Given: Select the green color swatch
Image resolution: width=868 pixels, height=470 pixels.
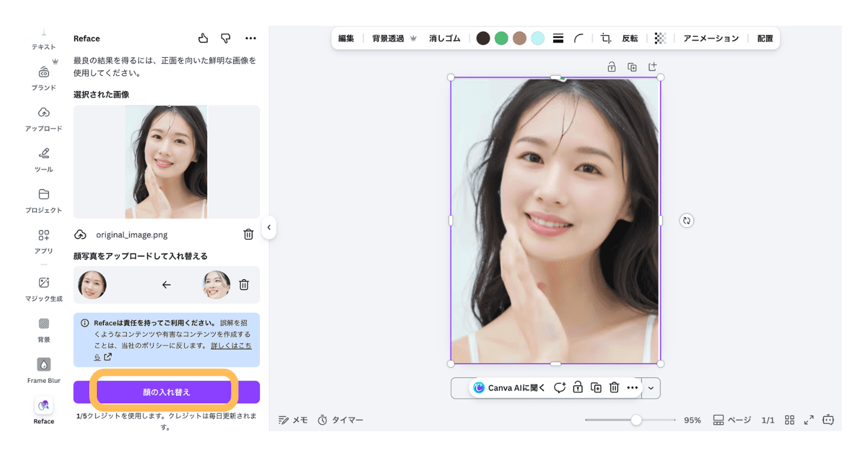Looking at the screenshot, I should coord(502,38).
